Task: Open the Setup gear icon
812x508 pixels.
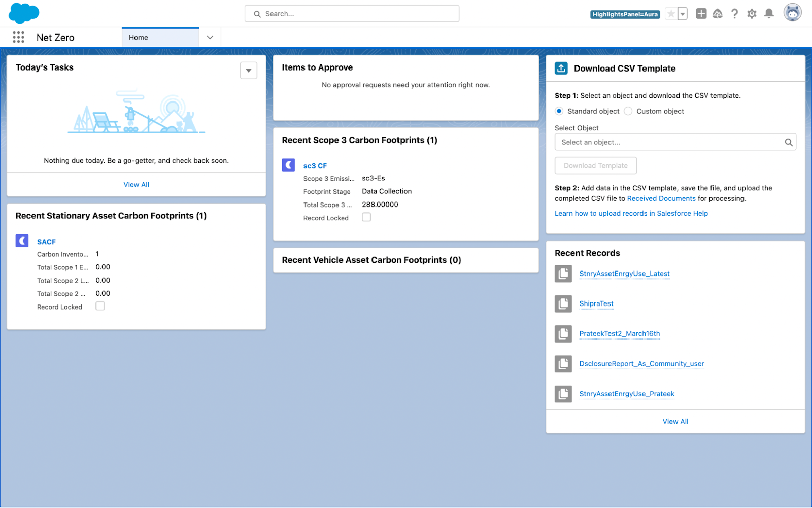Action: (x=752, y=14)
